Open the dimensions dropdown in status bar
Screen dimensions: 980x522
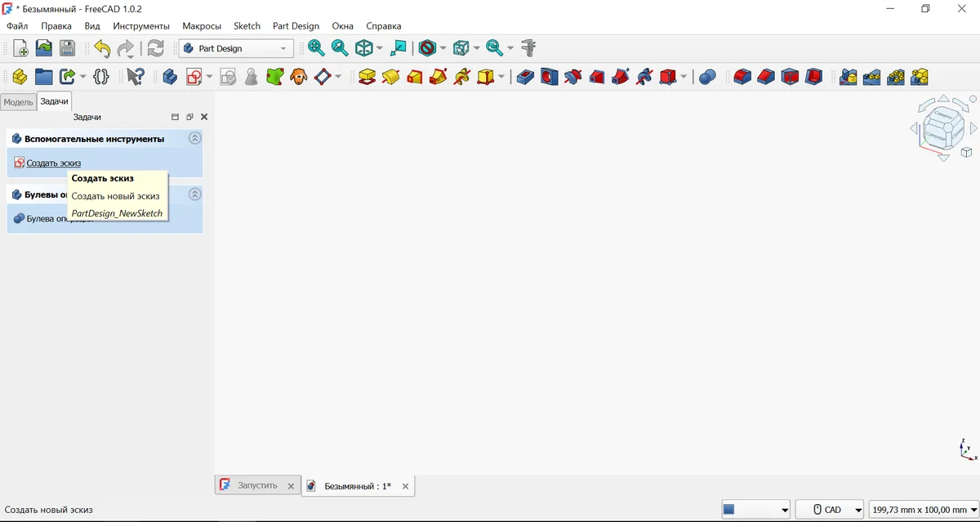click(x=923, y=510)
